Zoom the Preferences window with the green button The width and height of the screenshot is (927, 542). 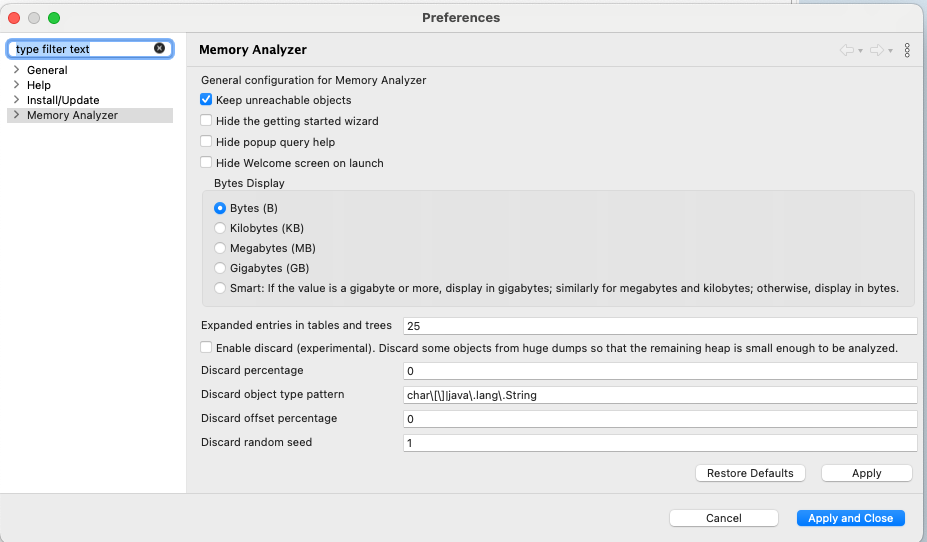click(x=54, y=18)
